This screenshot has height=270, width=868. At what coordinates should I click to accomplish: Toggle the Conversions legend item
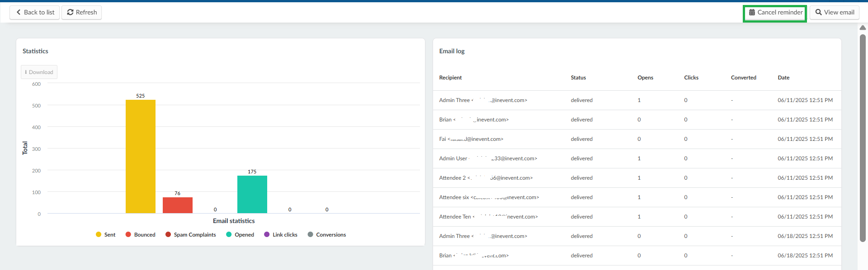326,235
